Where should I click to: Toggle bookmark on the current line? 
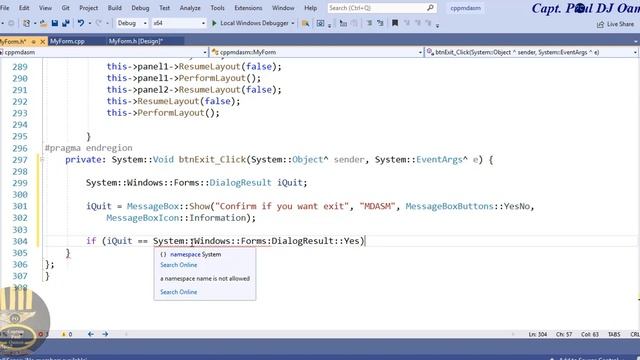point(395,23)
